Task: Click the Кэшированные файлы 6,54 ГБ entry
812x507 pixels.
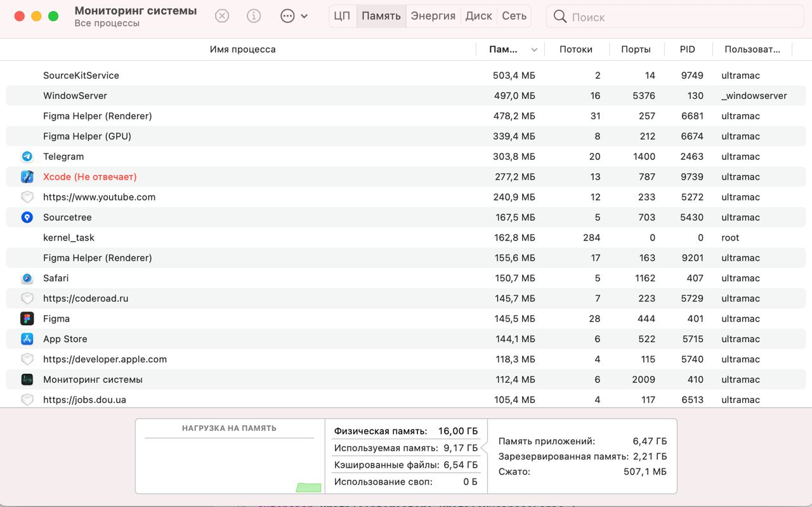Action: click(x=406, y=465)
